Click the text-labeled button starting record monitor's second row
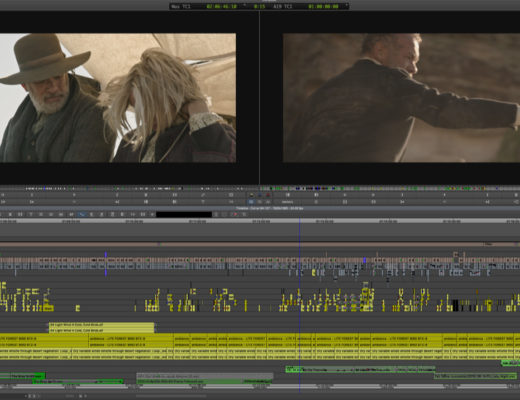The image size is (520, 400). point(287,202)
